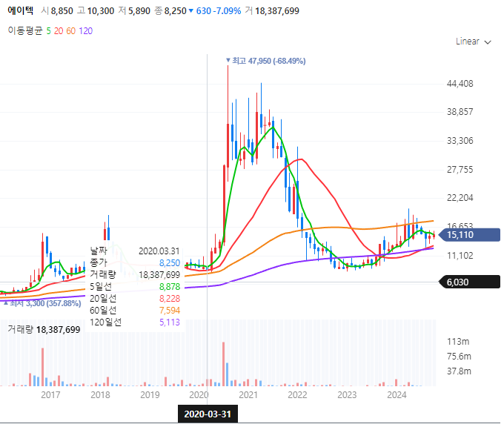This screenshot has width=504, height=427.
Task: Click the 2017 year axis label
Action: pos(50,395)
